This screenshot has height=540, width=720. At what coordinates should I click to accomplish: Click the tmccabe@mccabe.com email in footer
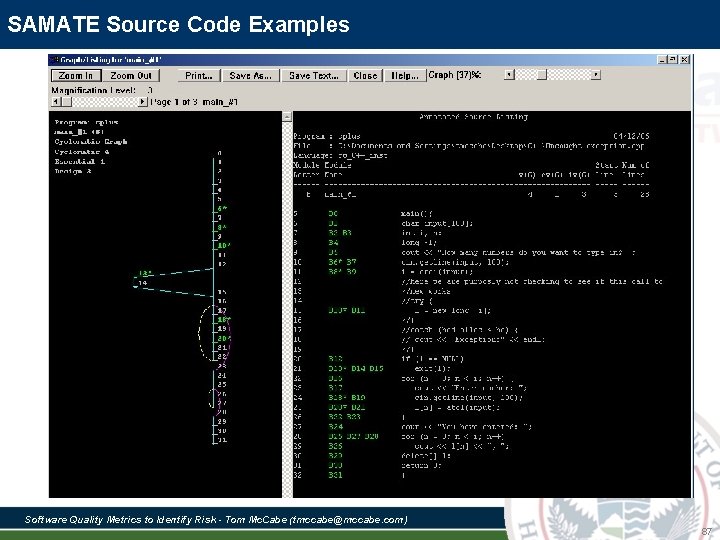click(349, 519)
